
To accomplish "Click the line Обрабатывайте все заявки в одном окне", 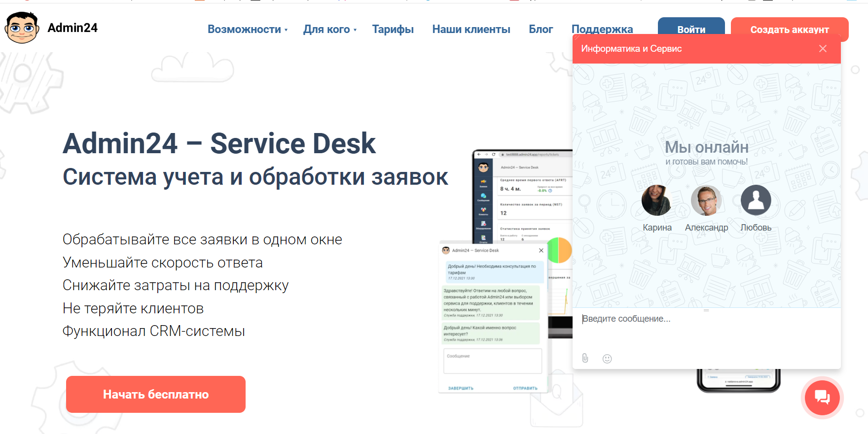I will pyautogui.click(x=202, y=239).
